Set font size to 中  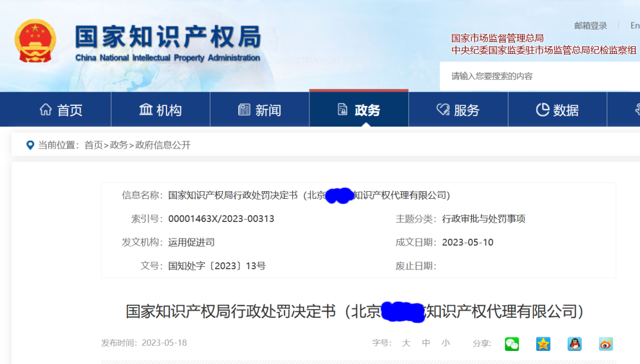[x=426, y=343]
